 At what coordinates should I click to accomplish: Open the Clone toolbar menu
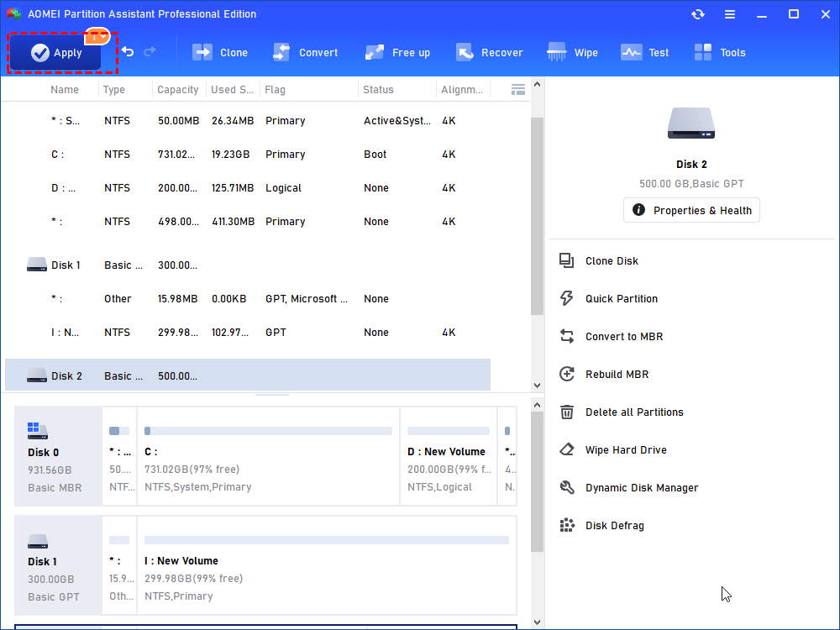tap(220, 52)
